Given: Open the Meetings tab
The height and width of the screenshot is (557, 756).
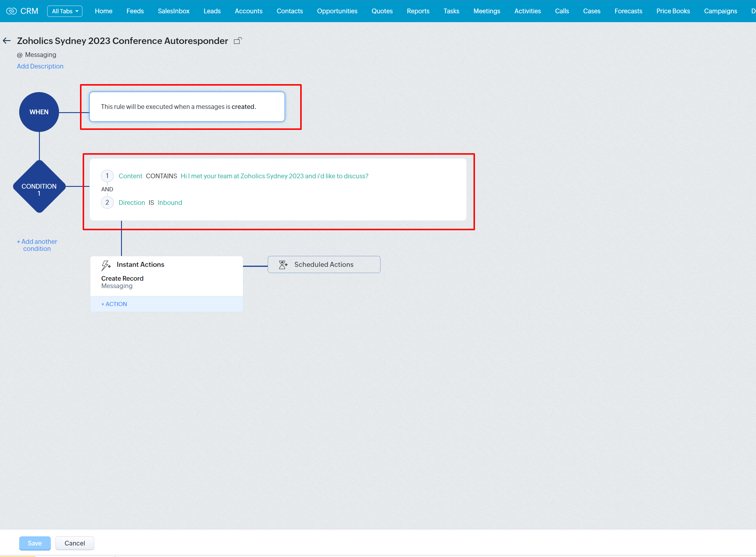Looking at the screenshot, I should (x=486, y=11).
